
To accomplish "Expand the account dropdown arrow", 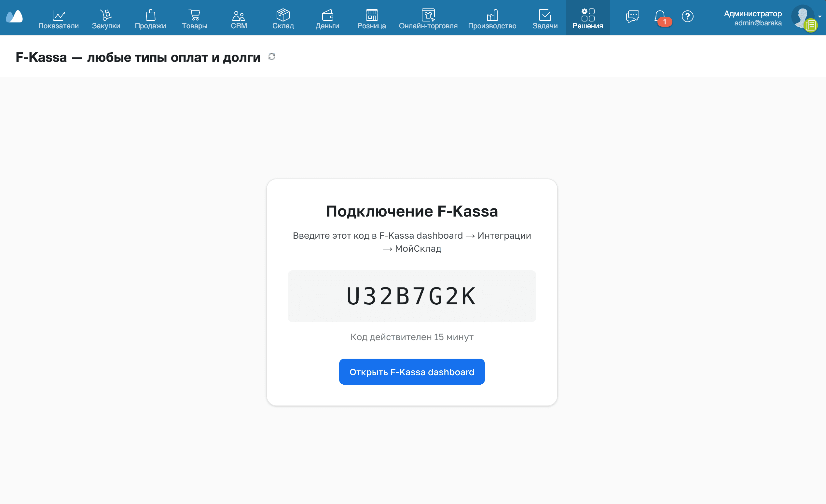I will point(819,16).
